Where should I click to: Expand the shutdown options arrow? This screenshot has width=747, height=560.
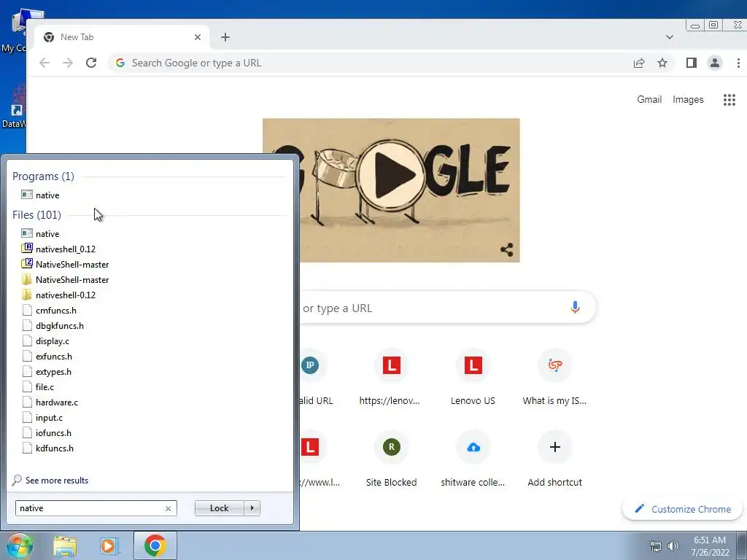(252, 508)
